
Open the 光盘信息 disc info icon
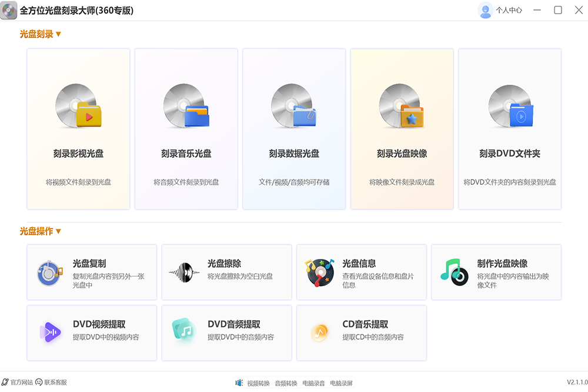[x=320, y=273]
